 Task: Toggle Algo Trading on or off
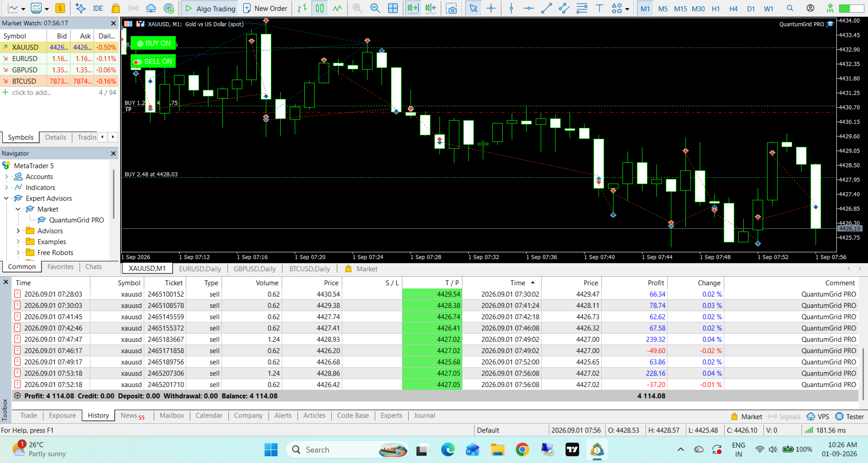pos(210,8)
